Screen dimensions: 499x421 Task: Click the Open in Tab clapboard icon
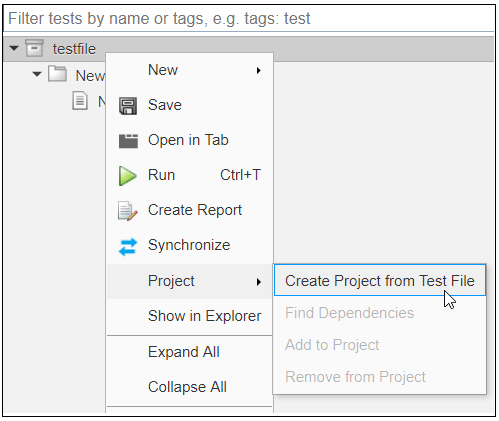pos(128,141)
